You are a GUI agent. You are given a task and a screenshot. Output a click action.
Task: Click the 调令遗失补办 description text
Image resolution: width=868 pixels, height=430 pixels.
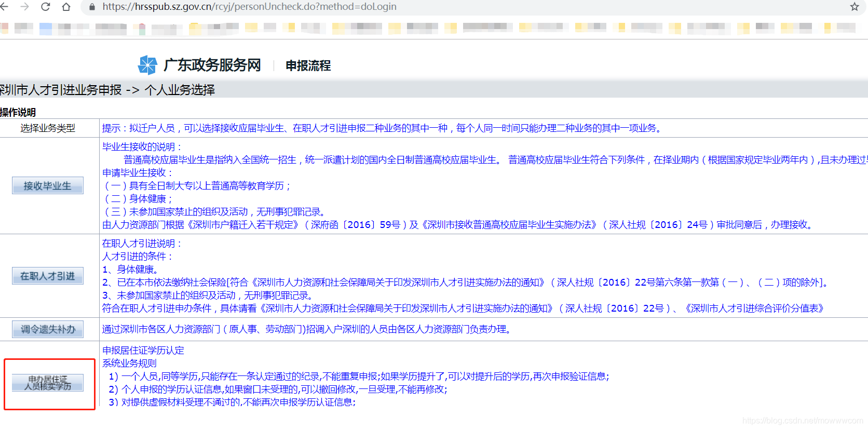click(x=308, y=329)
